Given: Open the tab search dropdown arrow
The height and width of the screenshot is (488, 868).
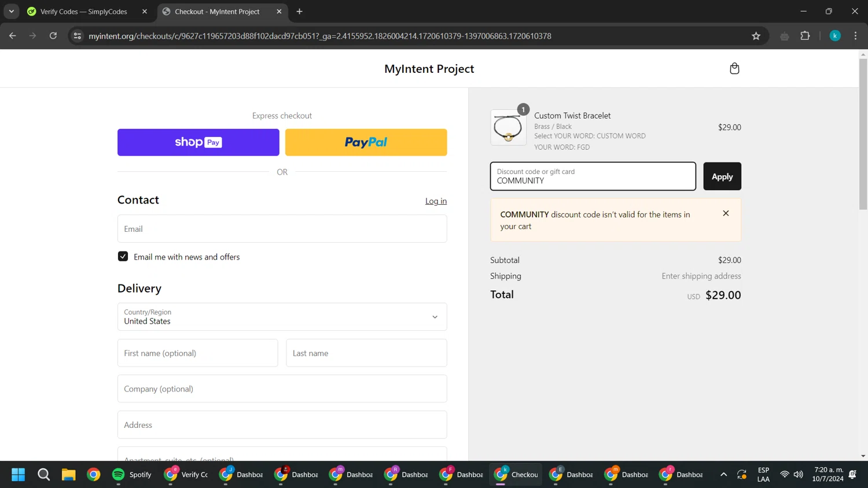Looking at the screenshot, I should coord(12,12).
